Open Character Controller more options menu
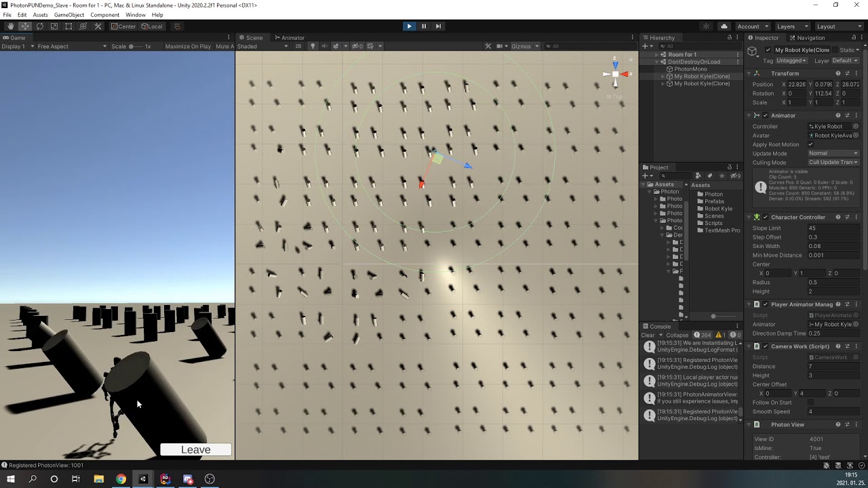Screen dimensions: 868x488 click(x=856, y=217)
